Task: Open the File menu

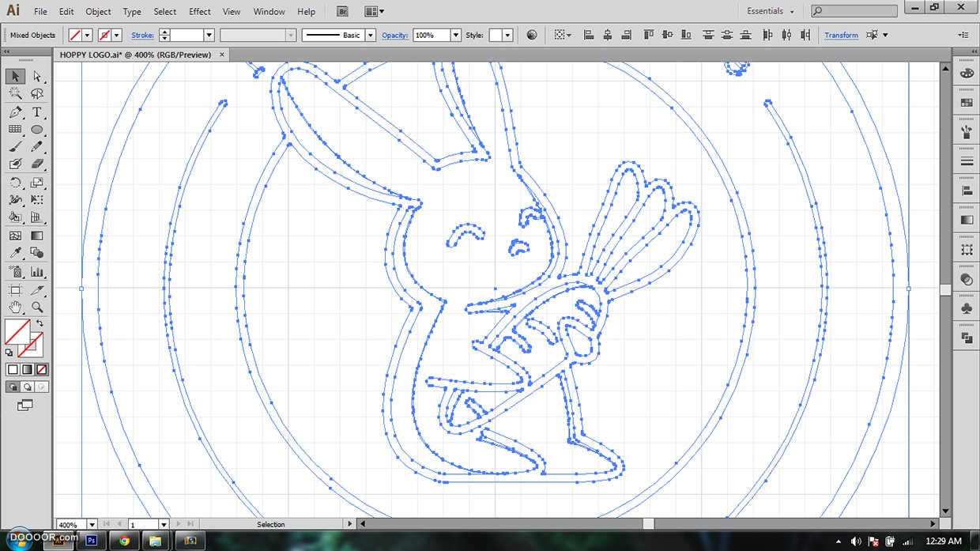Action: 40,12
